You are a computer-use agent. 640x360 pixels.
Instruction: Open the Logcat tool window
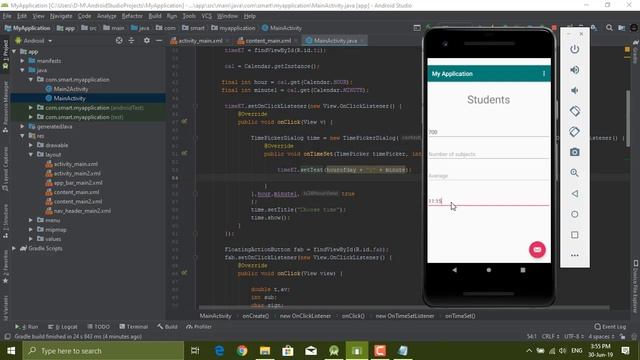[62, 327]
